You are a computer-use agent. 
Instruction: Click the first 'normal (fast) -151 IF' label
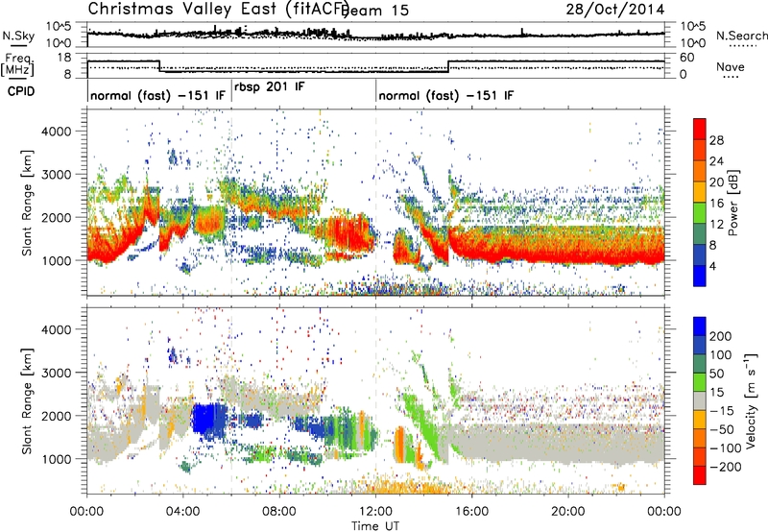[x=157, y=95]
